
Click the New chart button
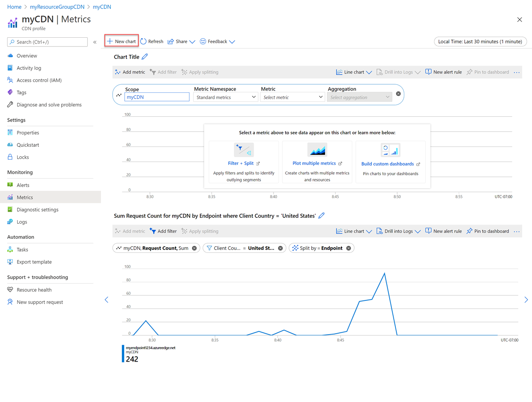pyautogui.click(x=121, y=41)
